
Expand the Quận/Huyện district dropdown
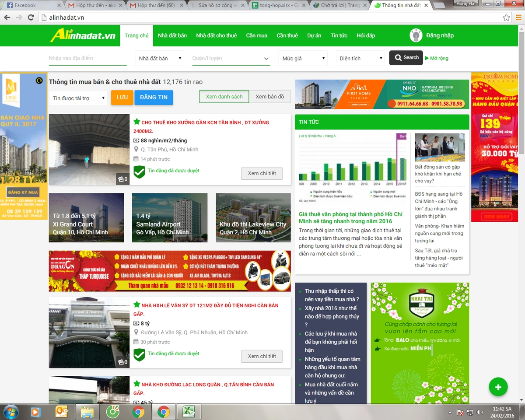click(x=231, y=58)
